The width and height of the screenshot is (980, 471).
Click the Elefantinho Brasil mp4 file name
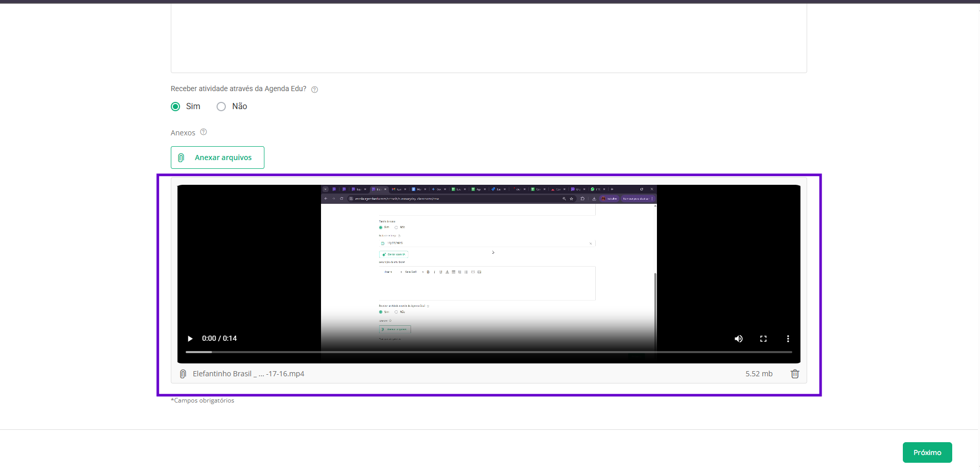pyautogui.click(x=248, y=374)
